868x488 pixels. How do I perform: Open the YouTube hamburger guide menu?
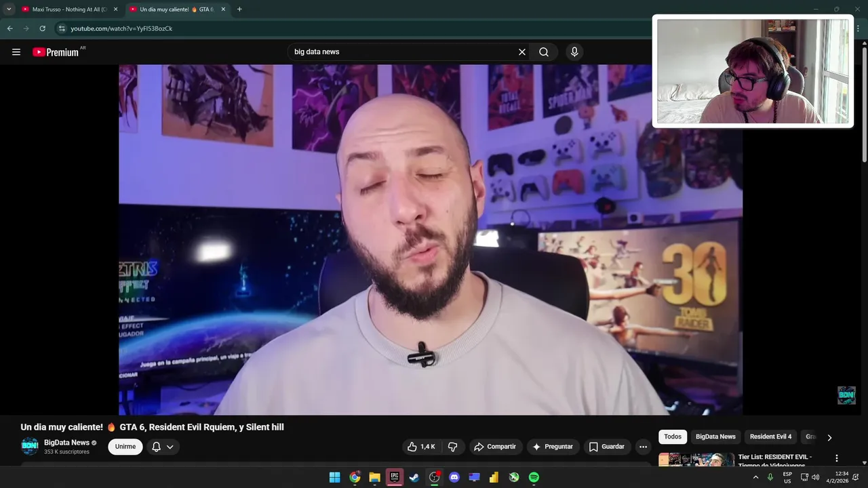(x=16, y=52)
